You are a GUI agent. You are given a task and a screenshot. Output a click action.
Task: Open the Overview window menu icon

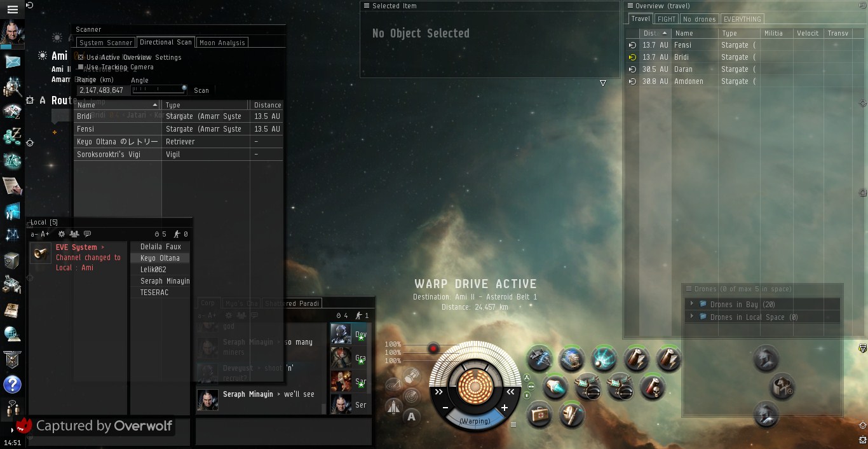point(630,6)
